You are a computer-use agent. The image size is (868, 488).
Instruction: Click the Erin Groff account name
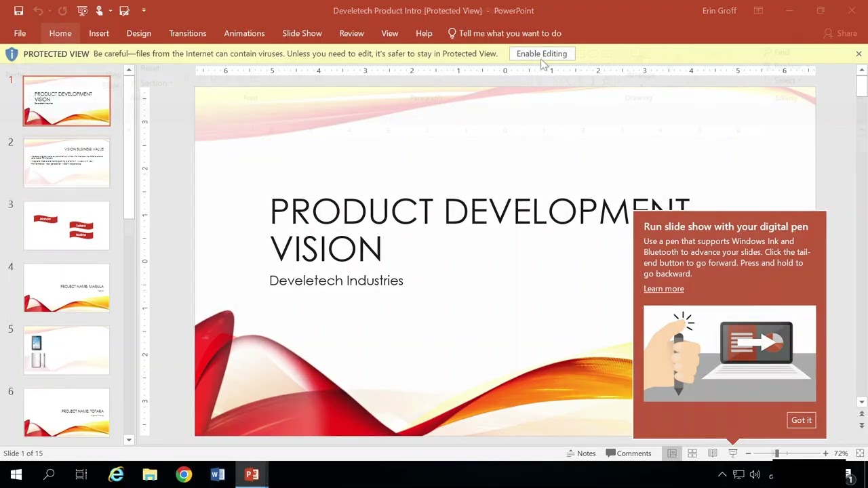pos(719,11)
